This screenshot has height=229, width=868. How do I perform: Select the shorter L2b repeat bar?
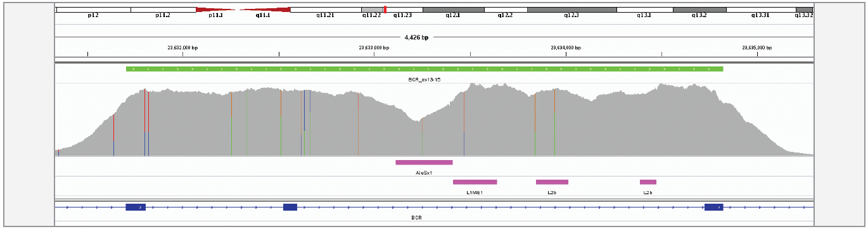[x=648, y=182]
